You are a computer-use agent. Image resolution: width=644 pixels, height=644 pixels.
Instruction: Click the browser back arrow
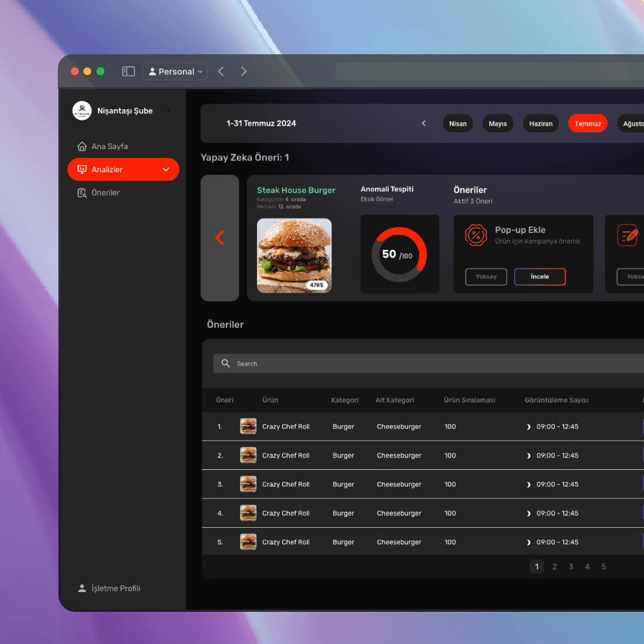click(x=221, y=72)
